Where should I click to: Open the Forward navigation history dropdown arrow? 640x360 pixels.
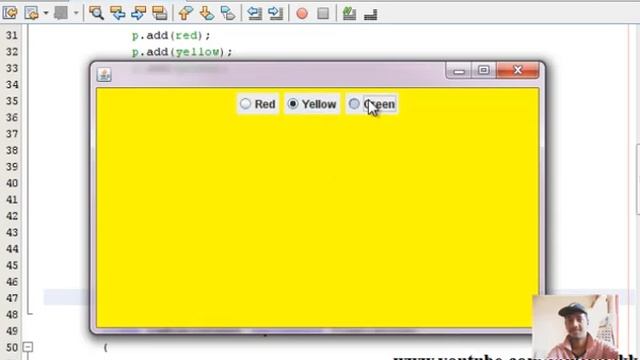tap(76, 13)
